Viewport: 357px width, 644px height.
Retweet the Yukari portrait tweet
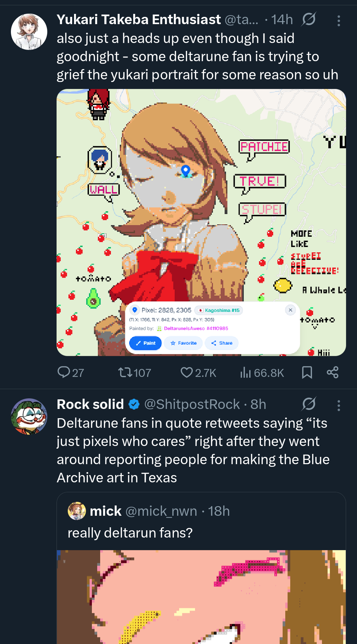126,373
